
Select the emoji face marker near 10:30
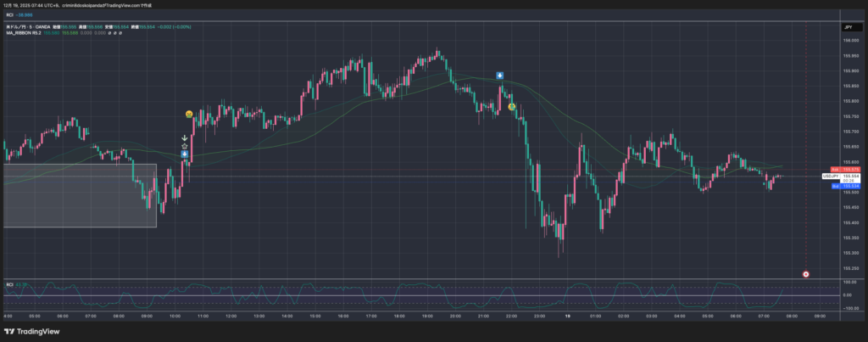(x=190, y=114)
